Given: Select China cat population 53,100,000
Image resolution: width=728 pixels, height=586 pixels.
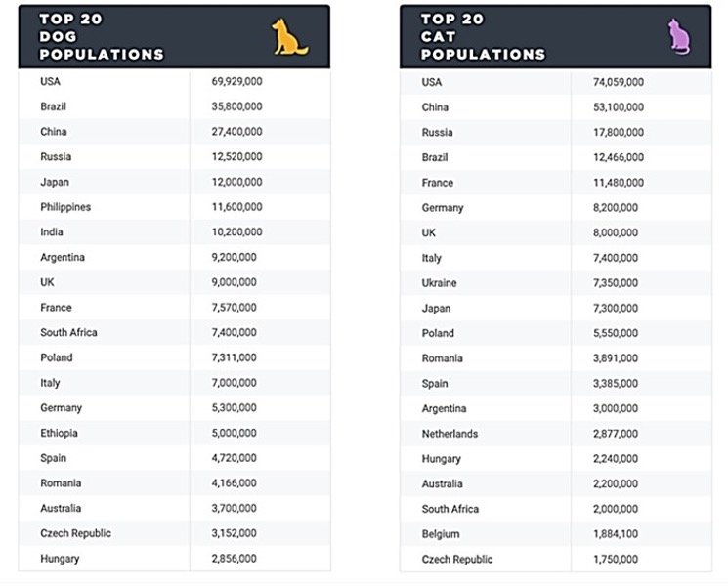Looking at the screenshot, I should [x=619, y=107].
